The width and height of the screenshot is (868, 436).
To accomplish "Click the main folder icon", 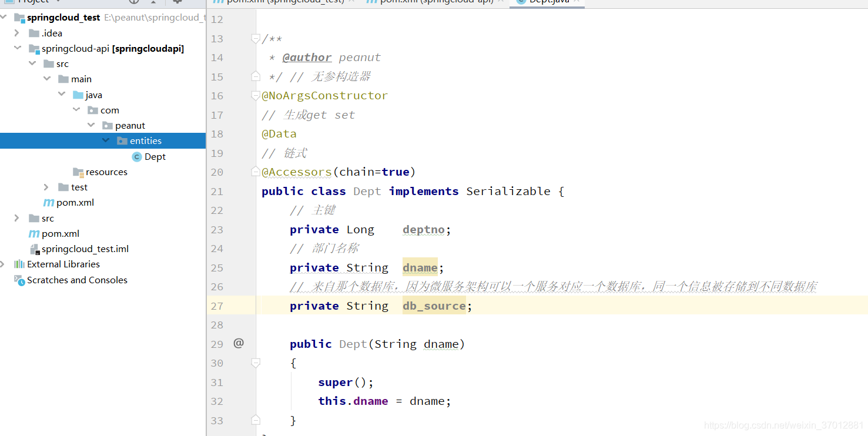I will click(63, 79).
